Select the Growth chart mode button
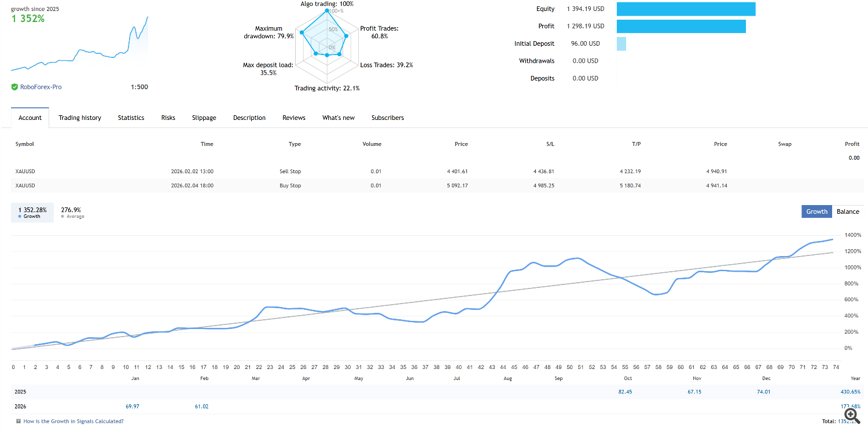 click(x=816, y=211)
